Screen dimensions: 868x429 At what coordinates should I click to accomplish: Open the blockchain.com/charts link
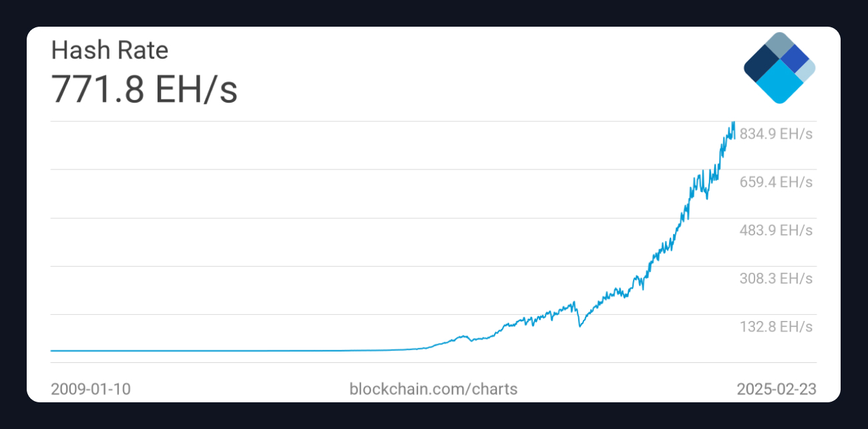[x=433, y=389]
